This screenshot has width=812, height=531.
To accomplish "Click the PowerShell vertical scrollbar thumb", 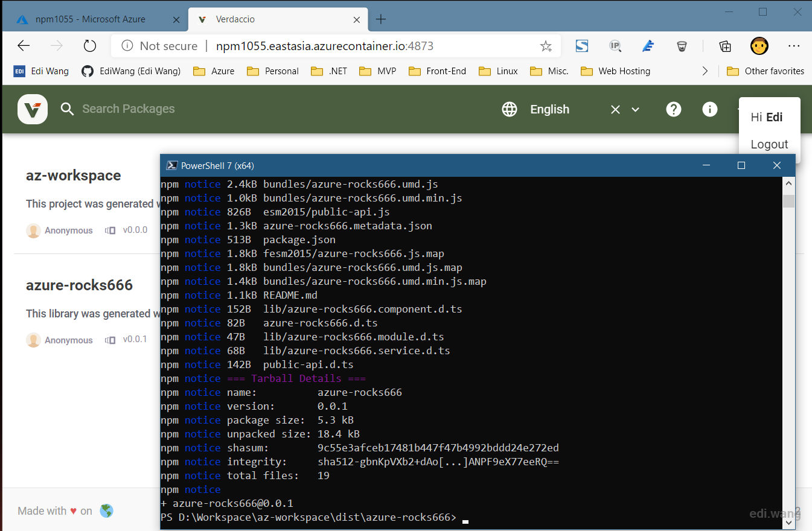I will tap(788, 201).
